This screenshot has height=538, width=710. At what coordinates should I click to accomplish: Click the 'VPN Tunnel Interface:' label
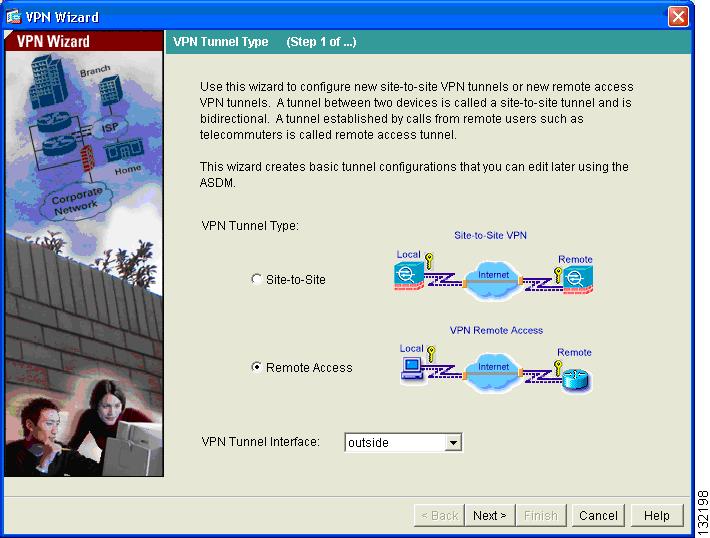[x=260, y=442]
